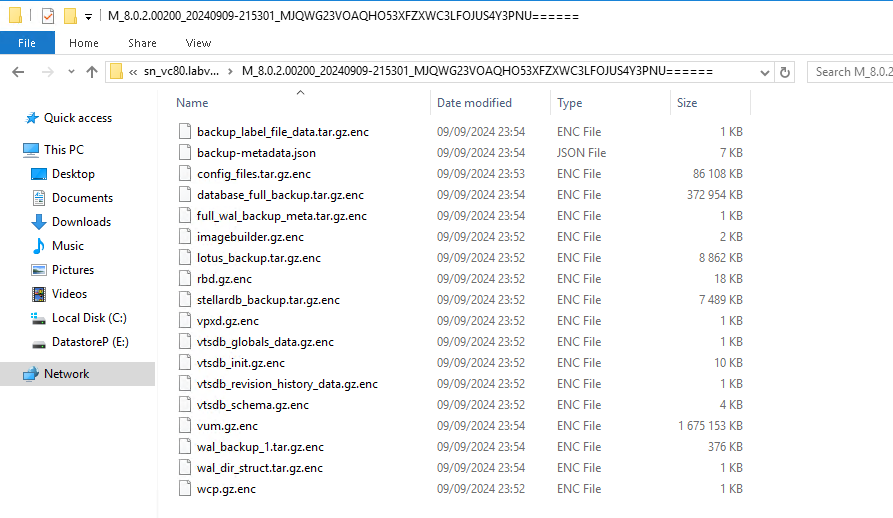This screenshot has width=893, height=518.
Task: Click the file icon of imagebuilder.gz.enc
Action: click(185, 237)
